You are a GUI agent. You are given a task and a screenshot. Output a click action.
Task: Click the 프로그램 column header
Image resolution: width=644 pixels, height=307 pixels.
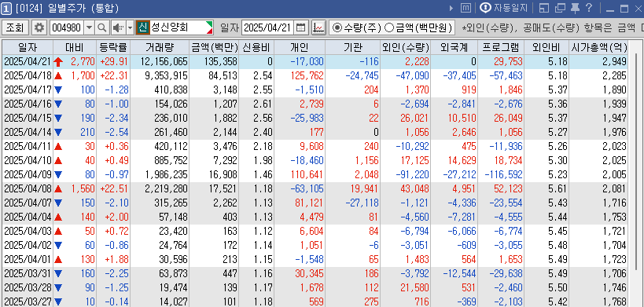[502, 48]
